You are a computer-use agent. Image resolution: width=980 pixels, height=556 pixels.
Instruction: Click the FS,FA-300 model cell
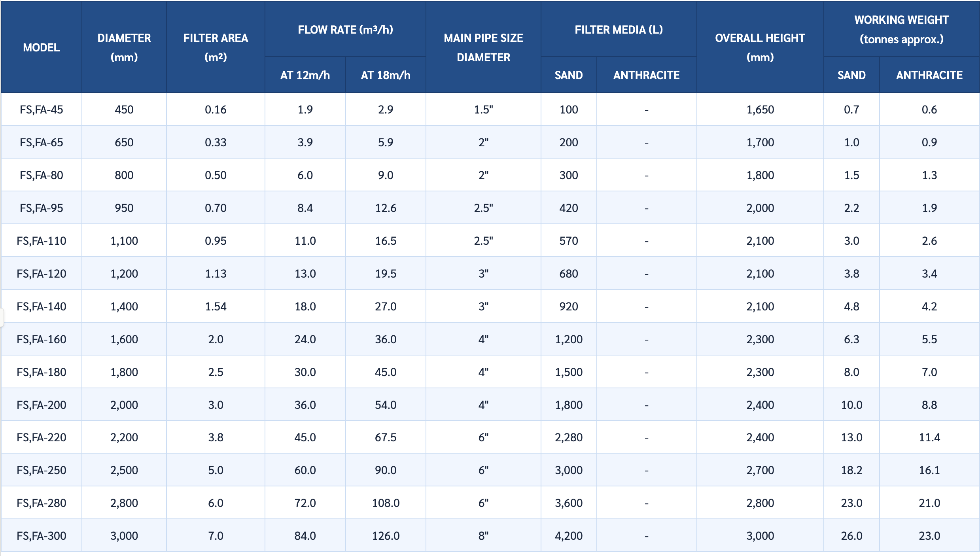pos(41,536)
